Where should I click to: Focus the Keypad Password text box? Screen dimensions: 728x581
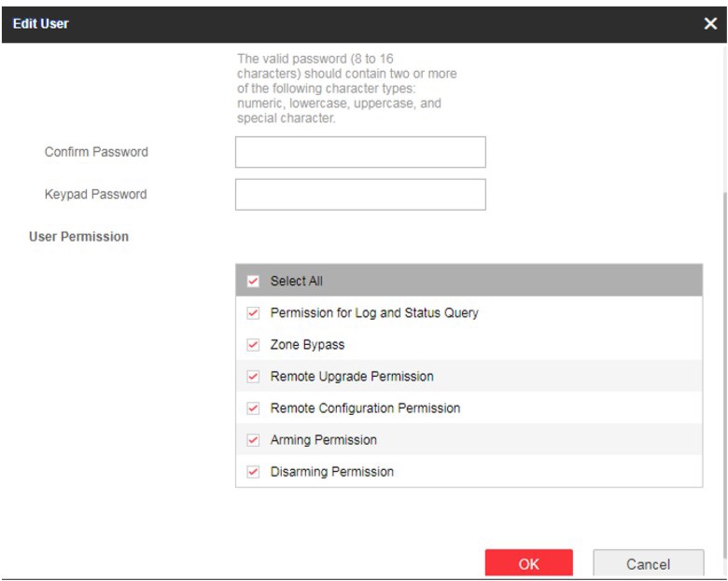click(360, 195)
